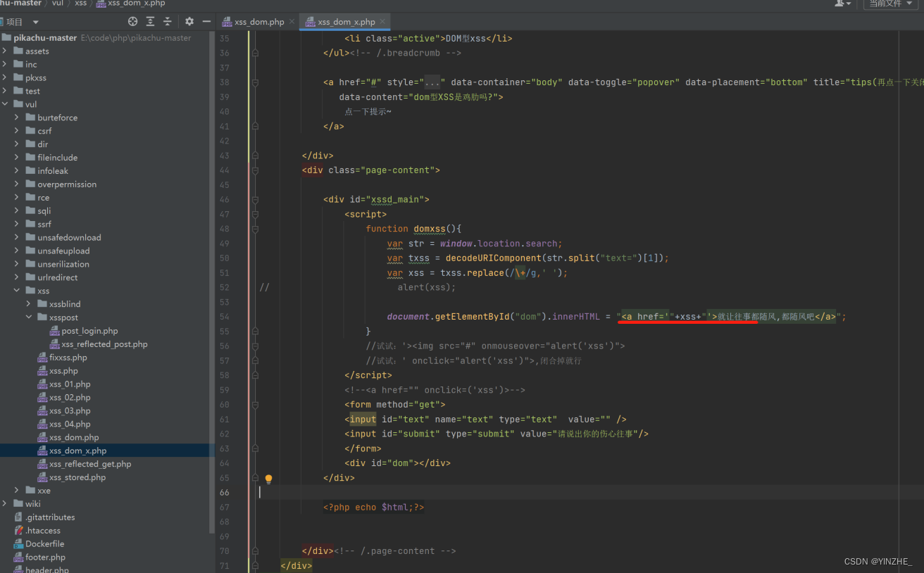Click the user account icon at top right

point(842,4)
